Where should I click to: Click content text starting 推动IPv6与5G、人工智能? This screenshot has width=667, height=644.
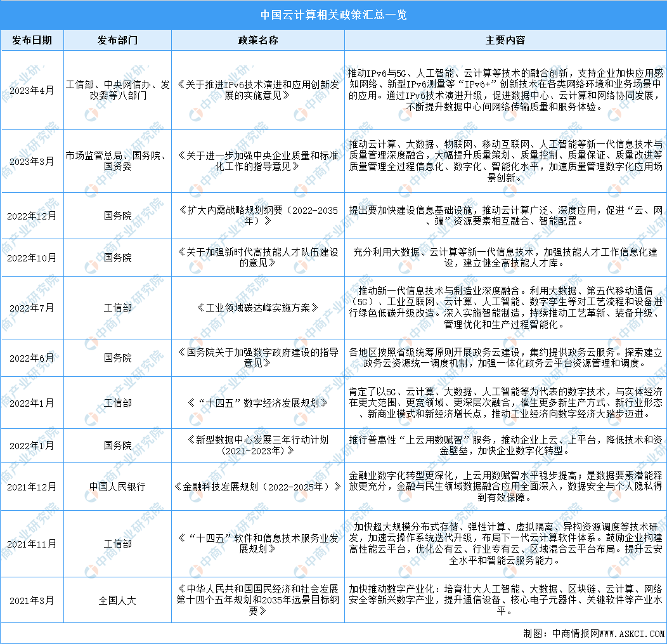tap(505, 90)
